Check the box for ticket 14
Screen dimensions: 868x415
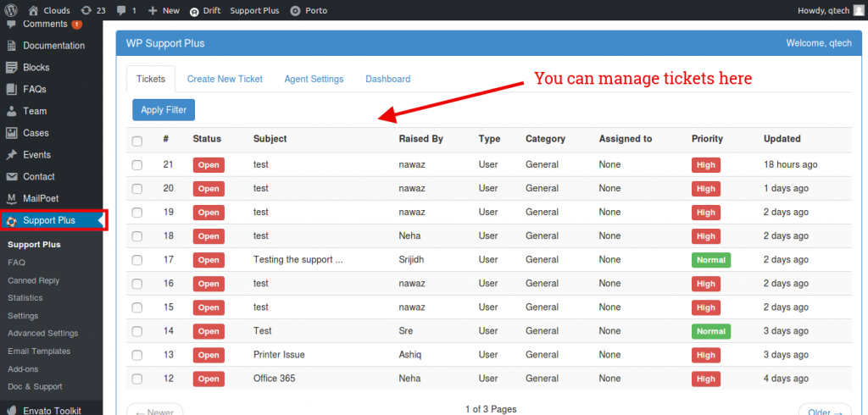coord(136,331)
